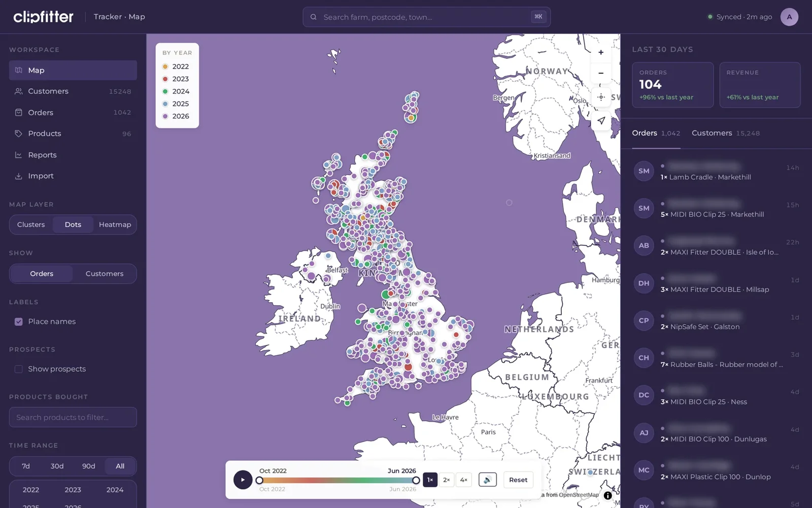Click the Import download icon in sidebar
812x508 pixels.
coord(19,176)
